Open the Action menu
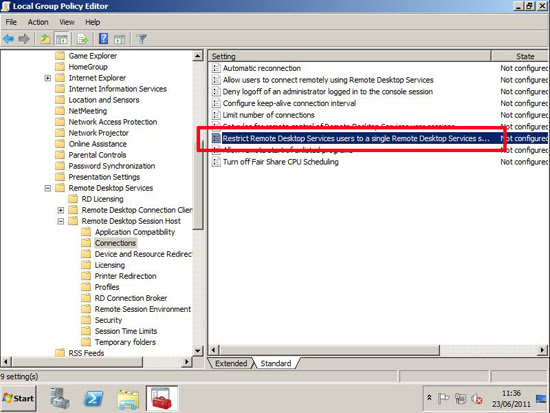The width and height of the screenshot is (550, 413). click(38, 22)
